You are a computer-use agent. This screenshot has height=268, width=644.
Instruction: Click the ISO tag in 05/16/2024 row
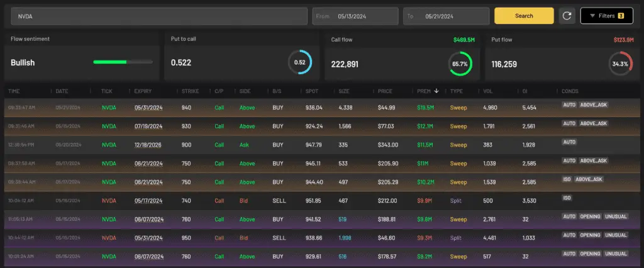(x=567, y=198)
